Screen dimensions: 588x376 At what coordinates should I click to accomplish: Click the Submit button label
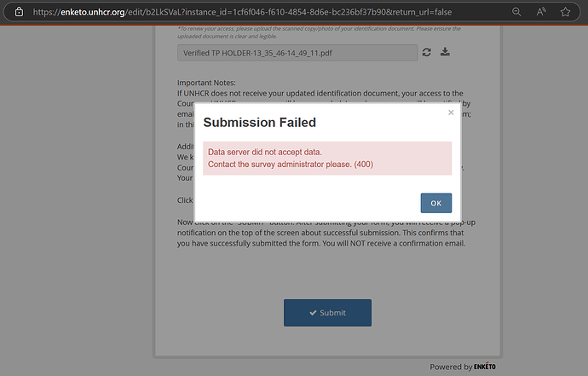click(x=332, y=313)
